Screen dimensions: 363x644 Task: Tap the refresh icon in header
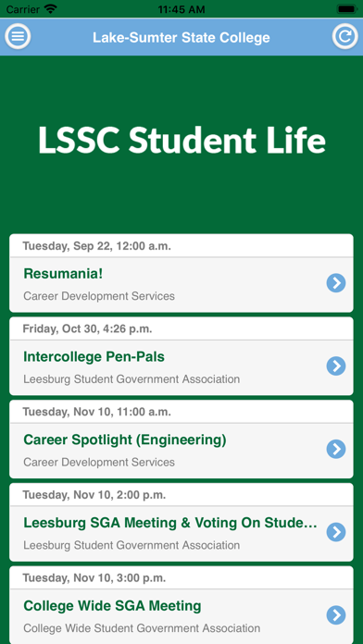point(344,37)
